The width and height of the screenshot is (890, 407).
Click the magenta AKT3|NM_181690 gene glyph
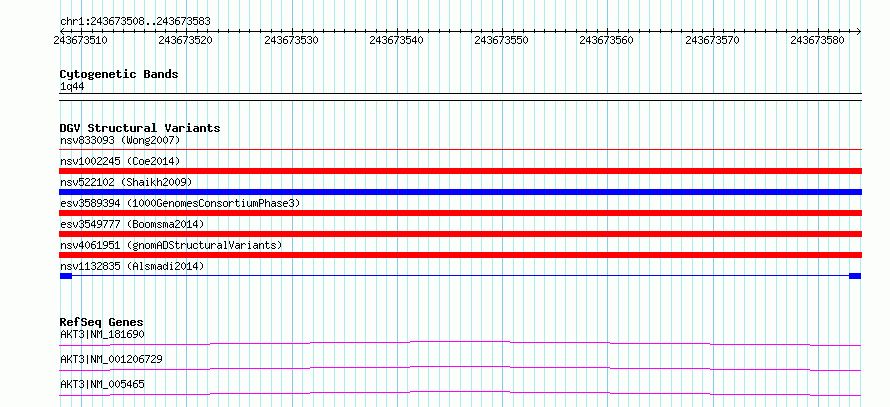[x=461, y=343]
